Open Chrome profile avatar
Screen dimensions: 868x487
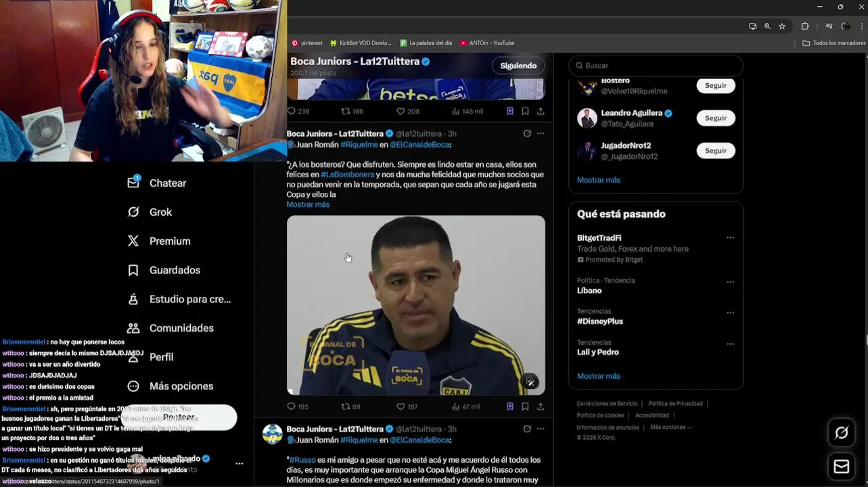click(x=846, y=26)
